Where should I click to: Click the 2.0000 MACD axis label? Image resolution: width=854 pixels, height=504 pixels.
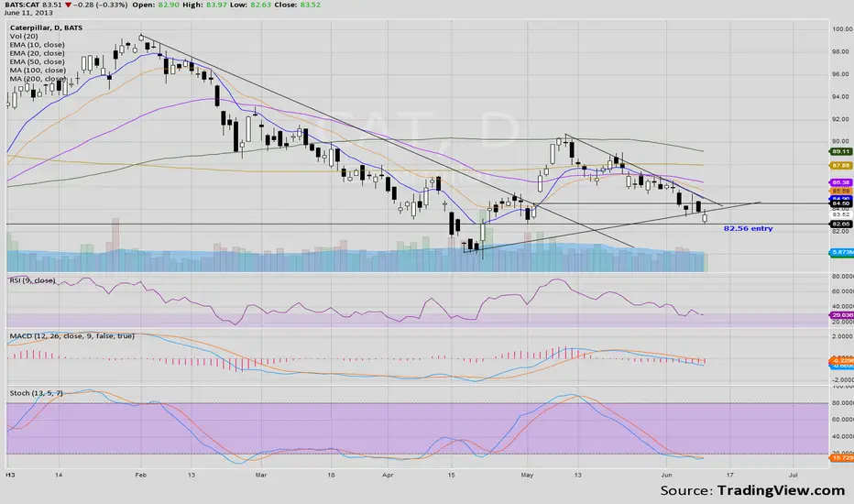(843, 336)
